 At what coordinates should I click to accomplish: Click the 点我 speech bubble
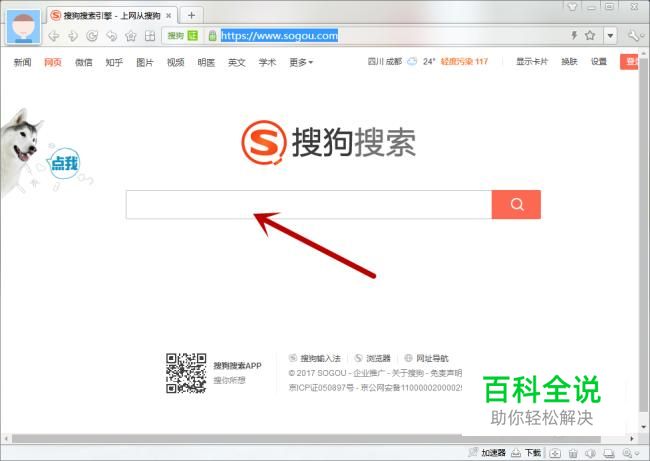click(64, 163)
